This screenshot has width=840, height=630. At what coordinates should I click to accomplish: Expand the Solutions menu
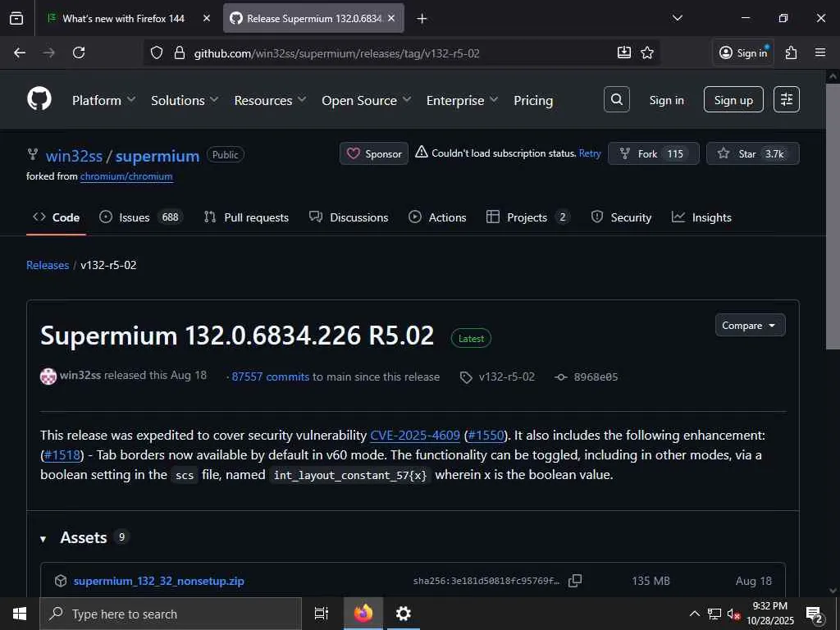point(185,100)
